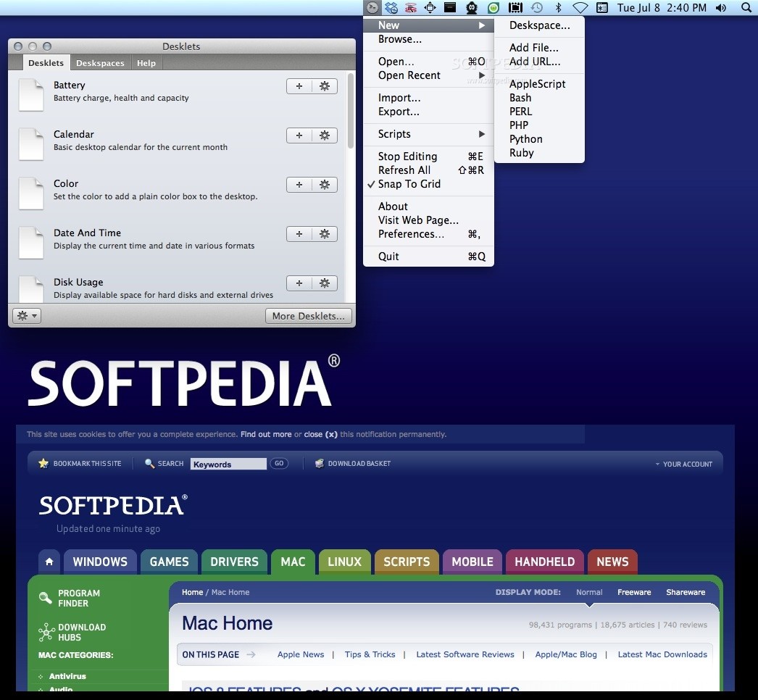
Task: Click the Keywords search field
Action: click(228, 464)
